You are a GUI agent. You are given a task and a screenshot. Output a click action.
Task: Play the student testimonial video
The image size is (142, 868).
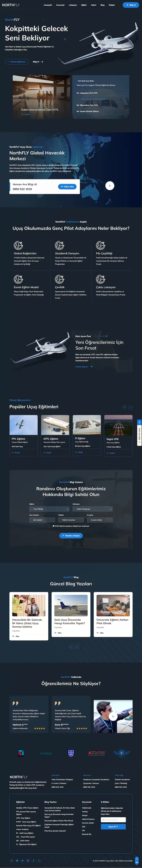(x=113, y=716)
